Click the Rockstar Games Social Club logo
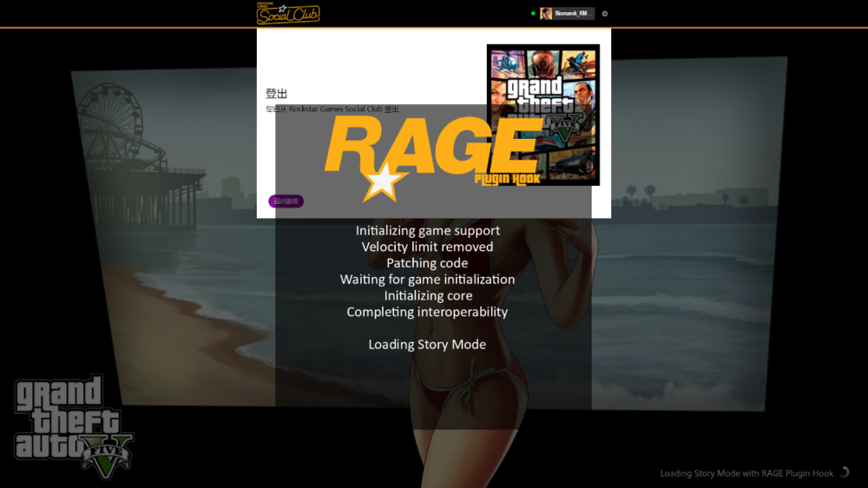The image size is (868, 488). coord(288,13)
